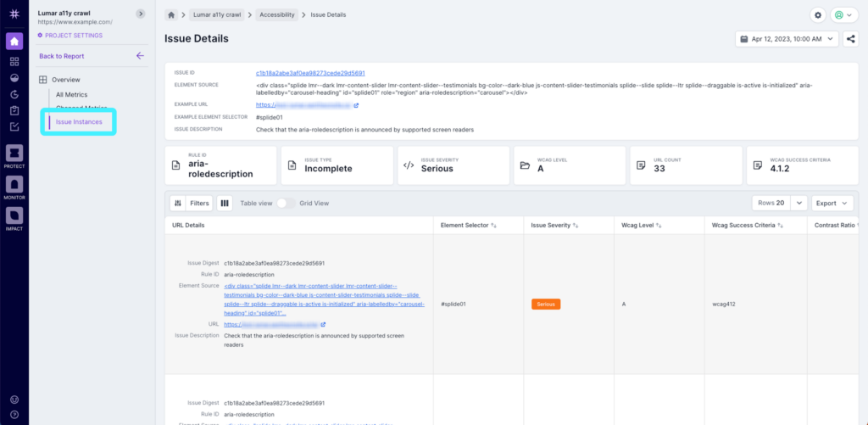
Task: Open the Example URL link
Action: point(304,105)
